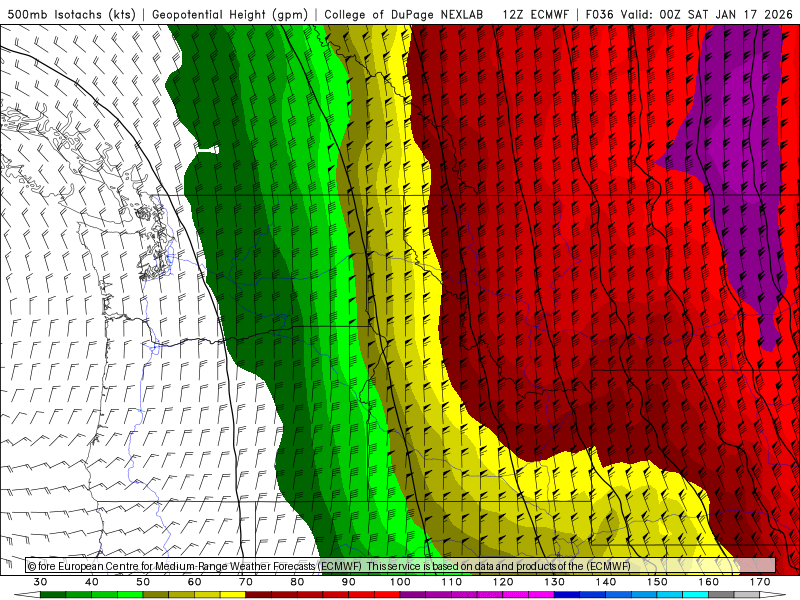Click the 'Geopotential Height (gpm)' title text
The width and height of the screenshot is (800, 600).
tap(230, 14)
